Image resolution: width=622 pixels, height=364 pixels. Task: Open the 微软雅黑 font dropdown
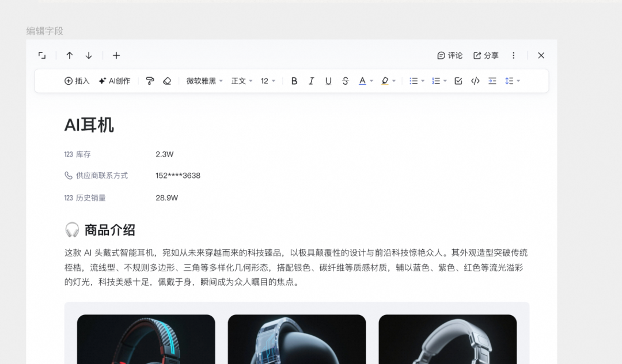tap(204, 81)
